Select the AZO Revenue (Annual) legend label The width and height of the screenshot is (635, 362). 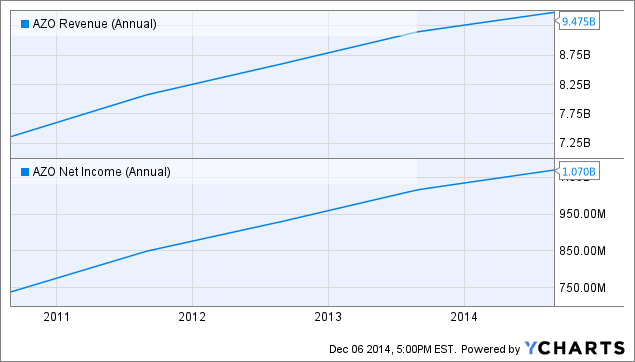94,24
